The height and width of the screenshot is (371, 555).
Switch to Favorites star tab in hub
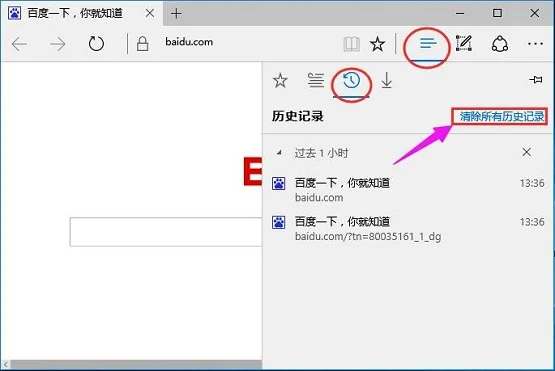(x=280, y=80)
